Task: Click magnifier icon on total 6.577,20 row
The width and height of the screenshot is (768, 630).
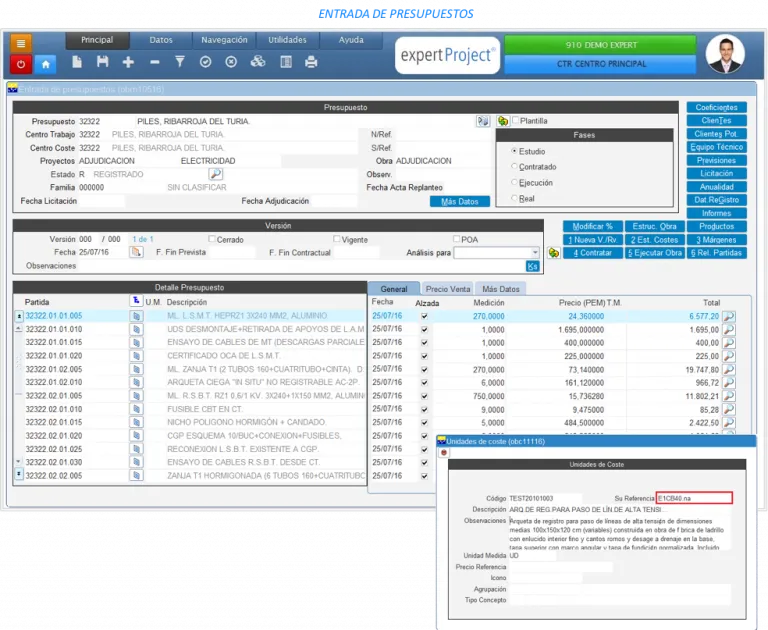Action: pyautogui.click(x=729, y=316)
